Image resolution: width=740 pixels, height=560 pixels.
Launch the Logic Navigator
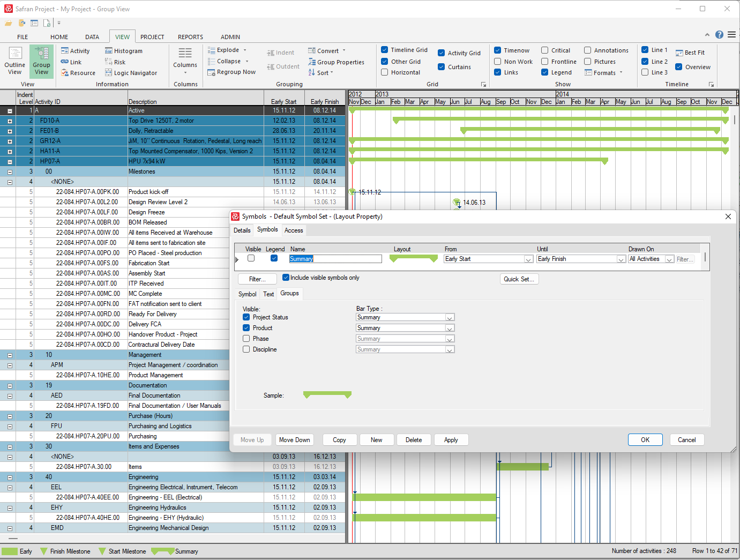[x=131, y=73]
